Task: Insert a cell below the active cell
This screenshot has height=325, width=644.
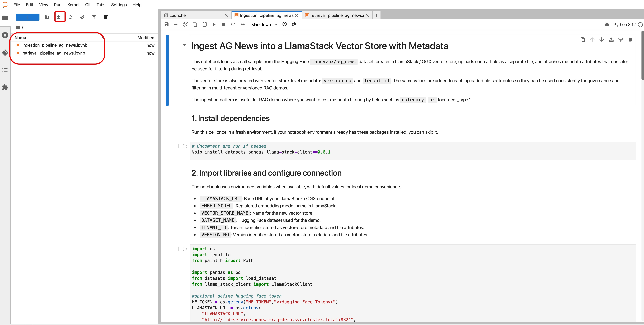Action: point(620,40)
